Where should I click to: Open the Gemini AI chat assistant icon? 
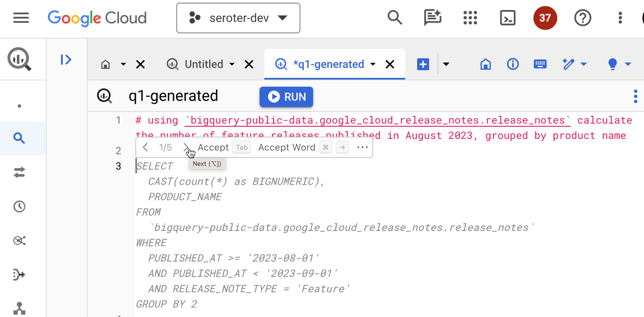coord(432,18)
